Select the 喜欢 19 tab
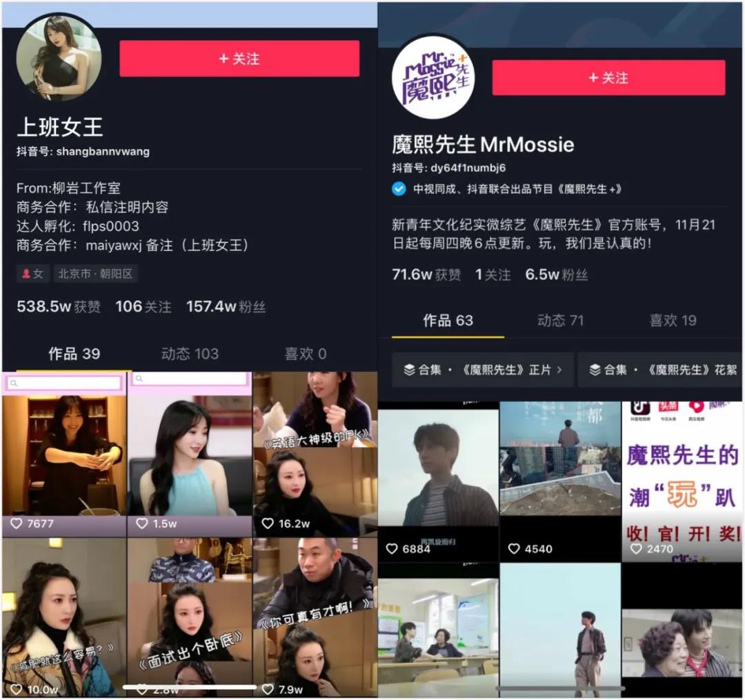Screen dimensions: 745x700 click(x=673, y=320)
